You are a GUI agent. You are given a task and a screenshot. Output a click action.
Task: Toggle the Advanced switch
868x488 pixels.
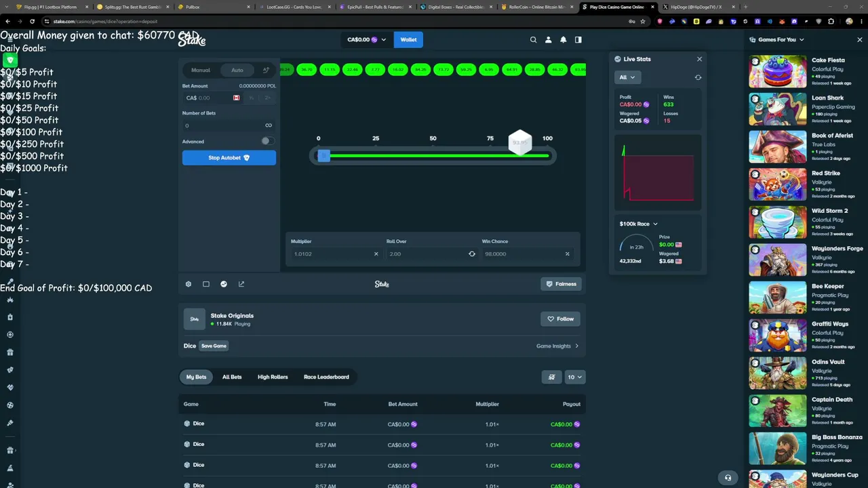(x=267, y=142)
